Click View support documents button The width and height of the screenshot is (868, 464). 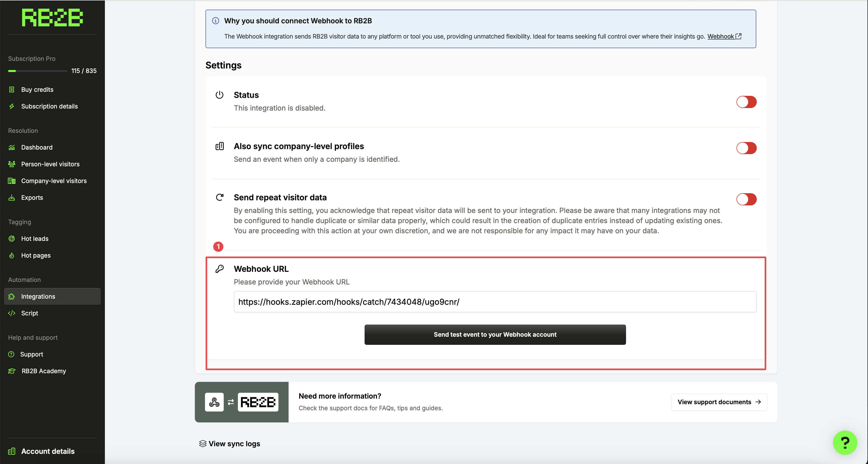719,402
